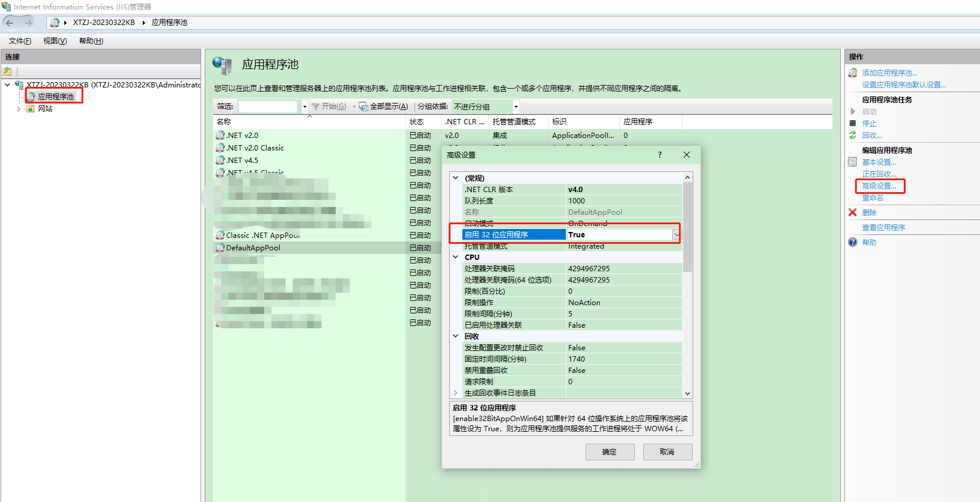980x502 pixels.
Task: Click the DefaultAppPool row icon
Action: (220, 248)
